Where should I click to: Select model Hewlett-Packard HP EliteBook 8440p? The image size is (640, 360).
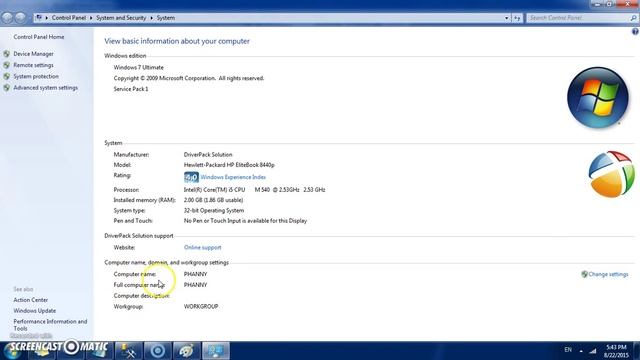click(229, 165)
